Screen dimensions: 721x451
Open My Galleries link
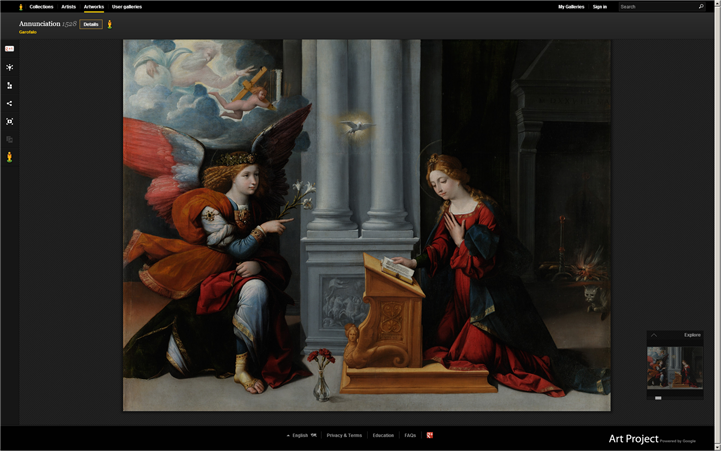click(571, 7)
